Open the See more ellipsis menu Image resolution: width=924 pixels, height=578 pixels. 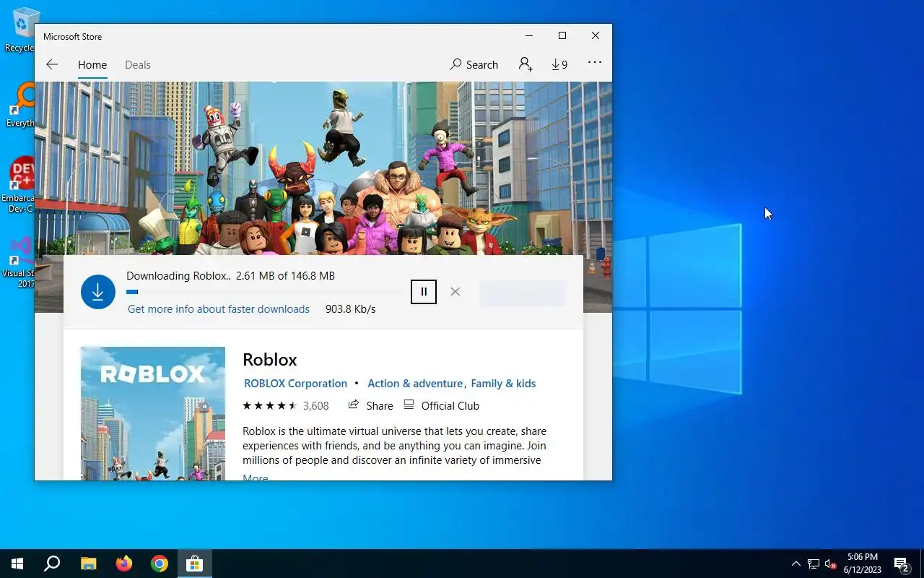(x=595, y=63)
